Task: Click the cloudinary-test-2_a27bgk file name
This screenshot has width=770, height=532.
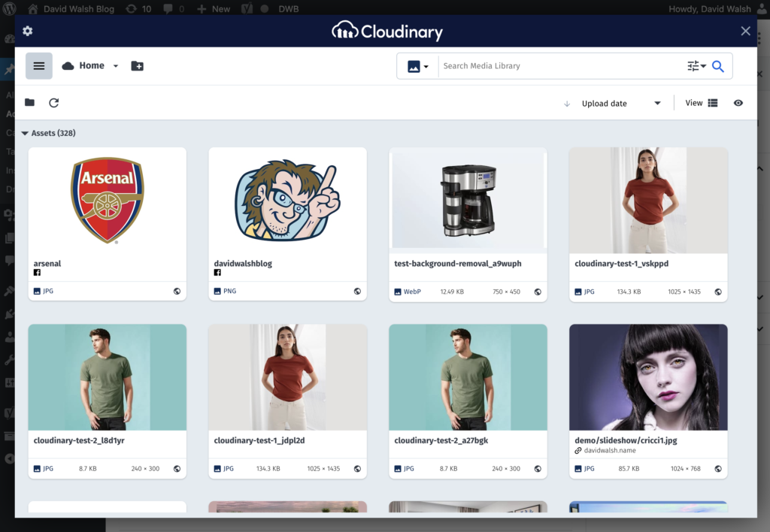Action: click(x=441, y=440)
